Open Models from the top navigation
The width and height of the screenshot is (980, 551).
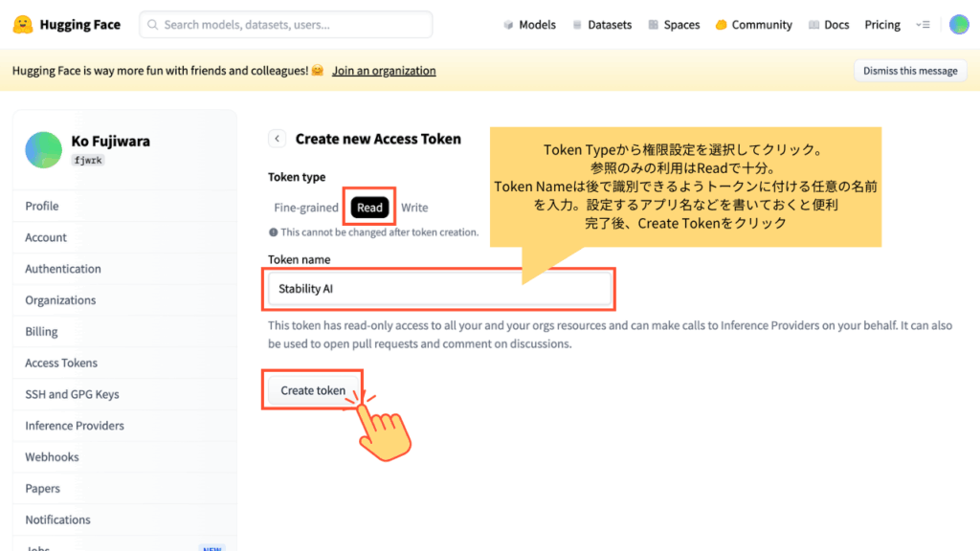click(529, 25)
